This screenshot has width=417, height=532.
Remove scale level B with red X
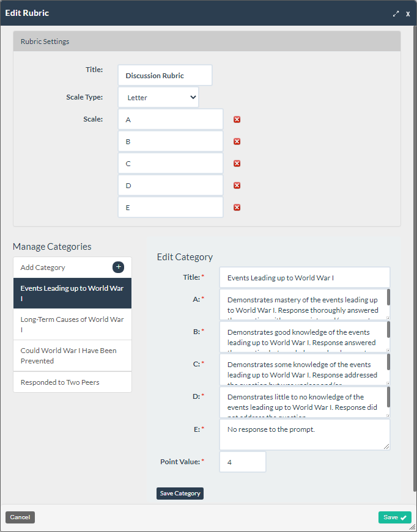tap(237, 142)
